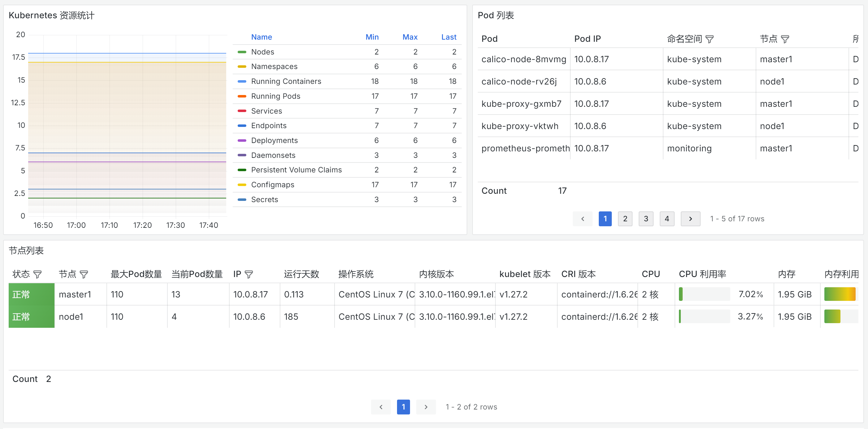This screenshot has width=868, height=429.
Task: Sort legend by Max column
Action: click(x=410, y=37)
